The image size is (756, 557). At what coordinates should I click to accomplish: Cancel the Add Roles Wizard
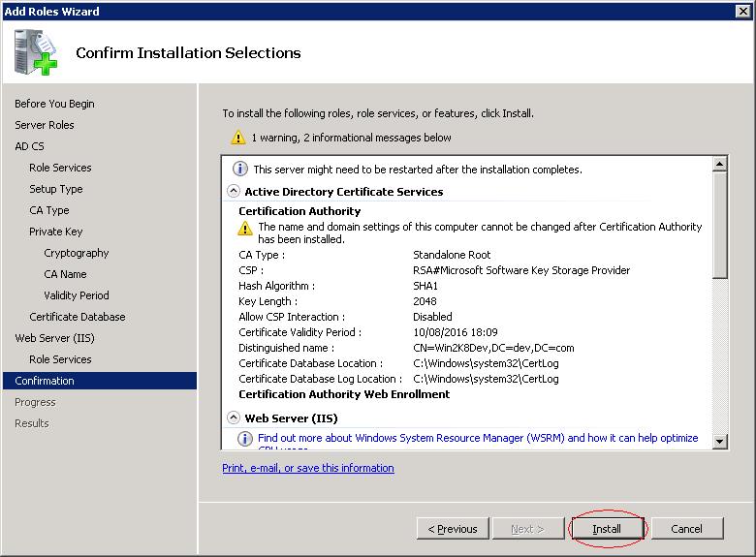tap(687, 529)
